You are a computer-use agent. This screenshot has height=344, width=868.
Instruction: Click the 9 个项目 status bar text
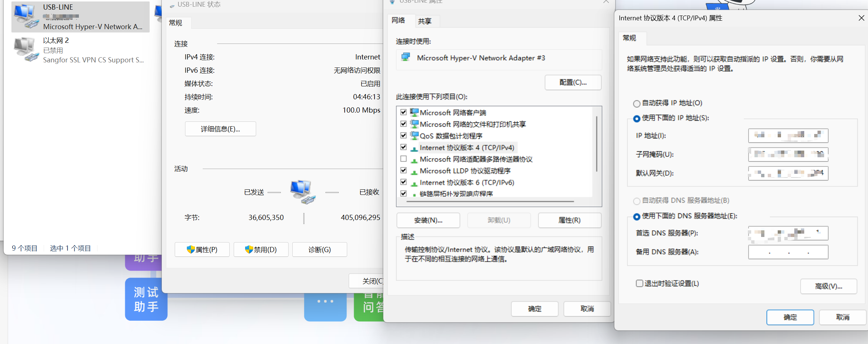point(25,248)
